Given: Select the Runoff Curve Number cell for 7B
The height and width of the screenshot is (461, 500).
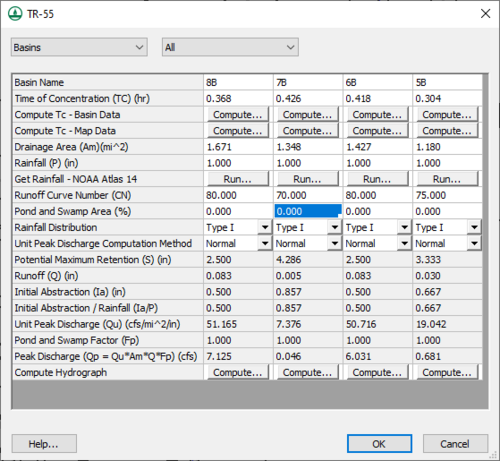Looking at the screenshot, I should point(308,195).
